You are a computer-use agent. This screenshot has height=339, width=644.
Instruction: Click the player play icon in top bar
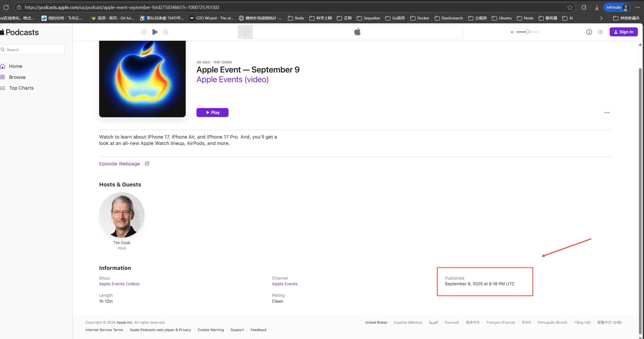(x=155, y=32)
